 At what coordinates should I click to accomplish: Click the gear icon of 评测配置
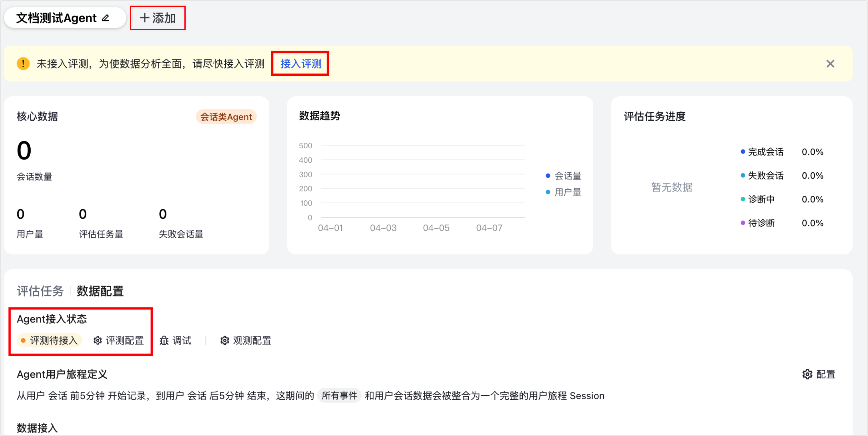tap(98, 341)
